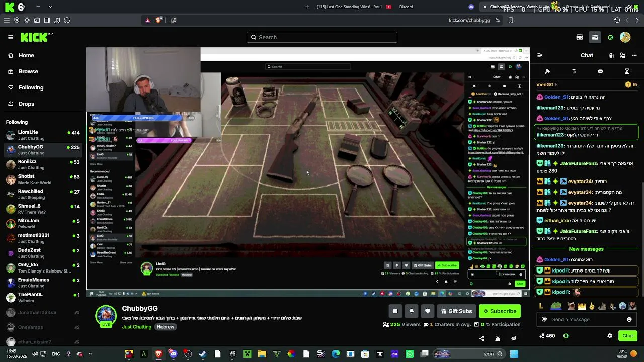The width and height of the screenshot is (644, 362).
Task: Open the Following page in the sidebar
Action: pos(31,87)
